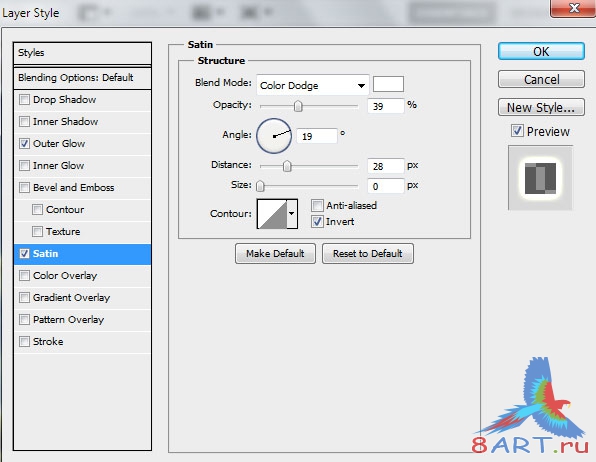Click the OK button
This screenshot has height=462, width=596.
click(541, 51)
